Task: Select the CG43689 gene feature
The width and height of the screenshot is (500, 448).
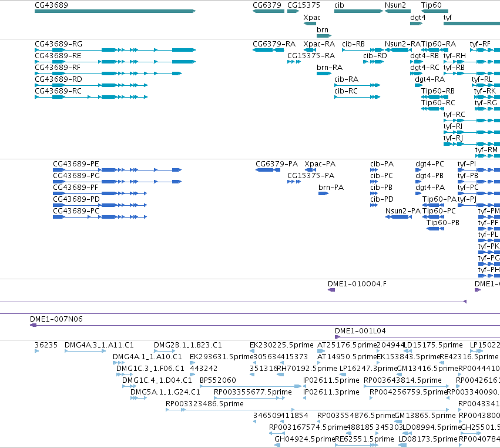Action: 115,11
